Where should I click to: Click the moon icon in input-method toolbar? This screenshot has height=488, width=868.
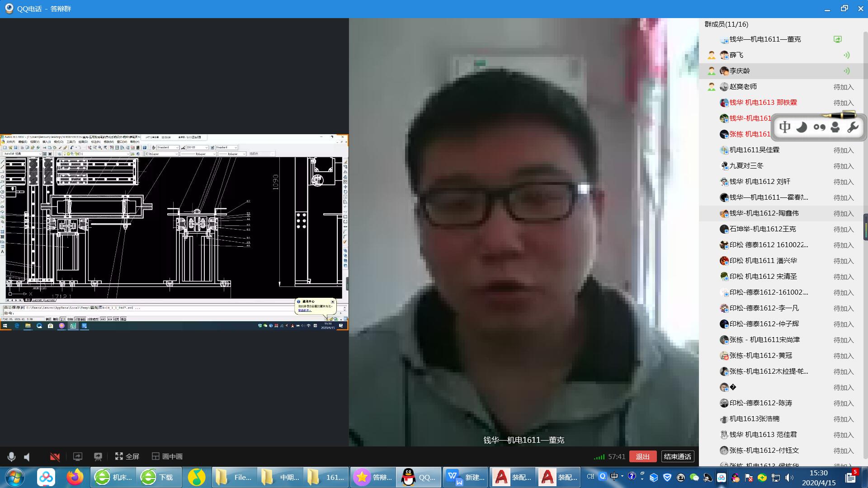(802, 127)
